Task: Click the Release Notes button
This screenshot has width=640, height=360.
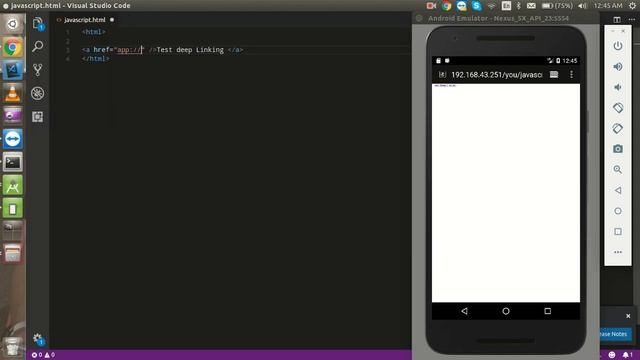Action: [615, 334]
